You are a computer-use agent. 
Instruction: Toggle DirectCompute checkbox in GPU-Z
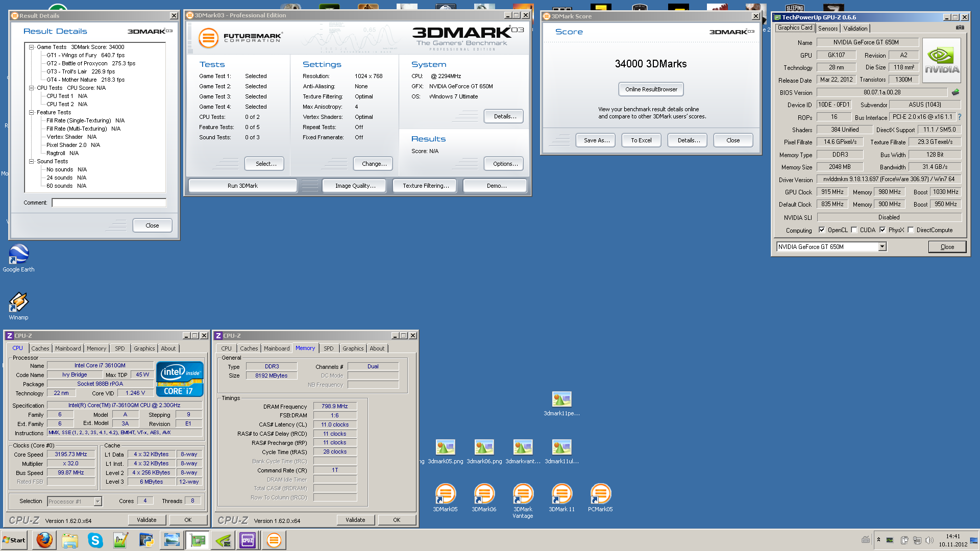(x=911, y=230)
